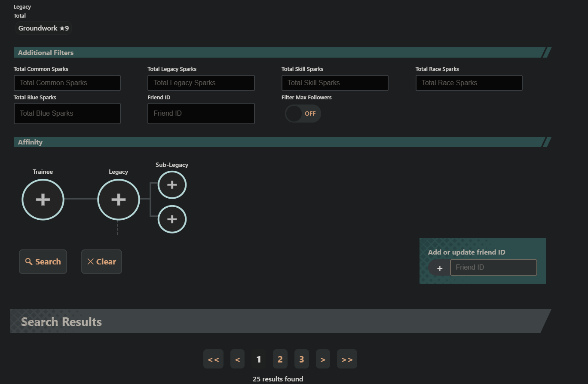The width and height of the screenshot is (588, 384).
Task: Add a Trainee character to affinity
Action: (43, 200)
